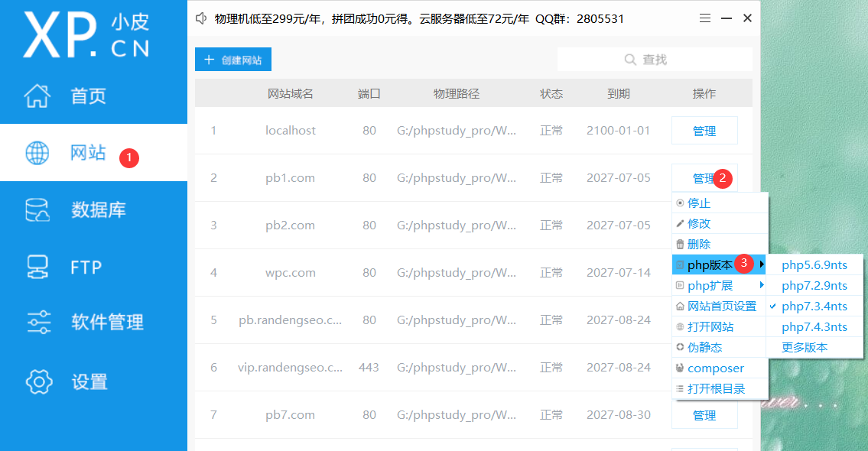The width and height of the screenshot is (868, 451).
Task: Click the 创建网站 button
Action: click(x=233, y=59)
